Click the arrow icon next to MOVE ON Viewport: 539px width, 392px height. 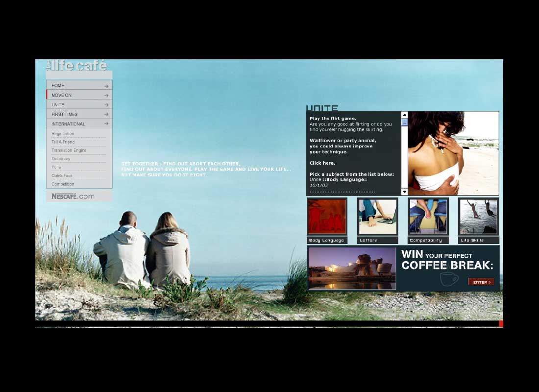coord(106,95)
